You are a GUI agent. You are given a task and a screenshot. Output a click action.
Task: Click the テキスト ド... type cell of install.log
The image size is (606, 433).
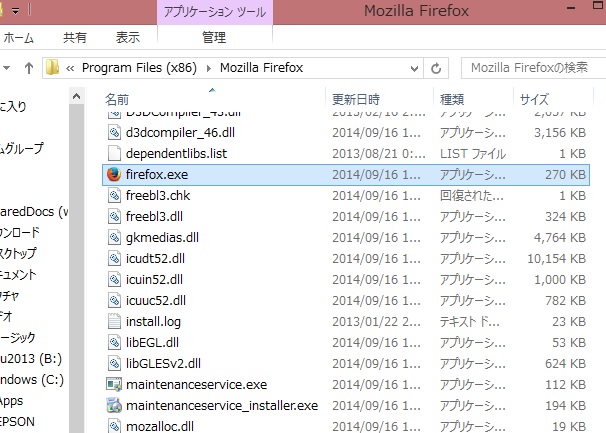click(x=470, y=322)
